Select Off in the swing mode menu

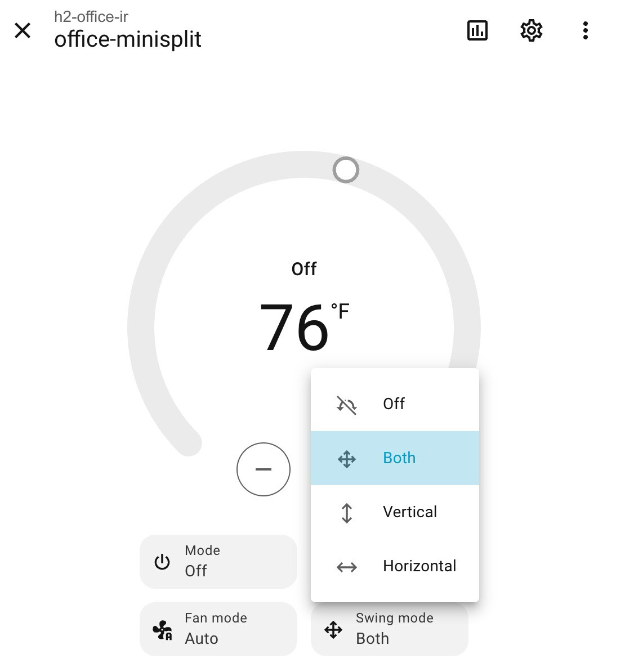(x=395, y=404)
